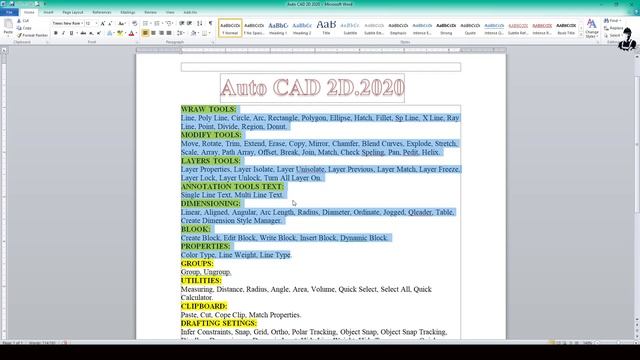Screen dimensions: 640x360
Task: Click the Shrink Font icon
Action: point(110,24)
